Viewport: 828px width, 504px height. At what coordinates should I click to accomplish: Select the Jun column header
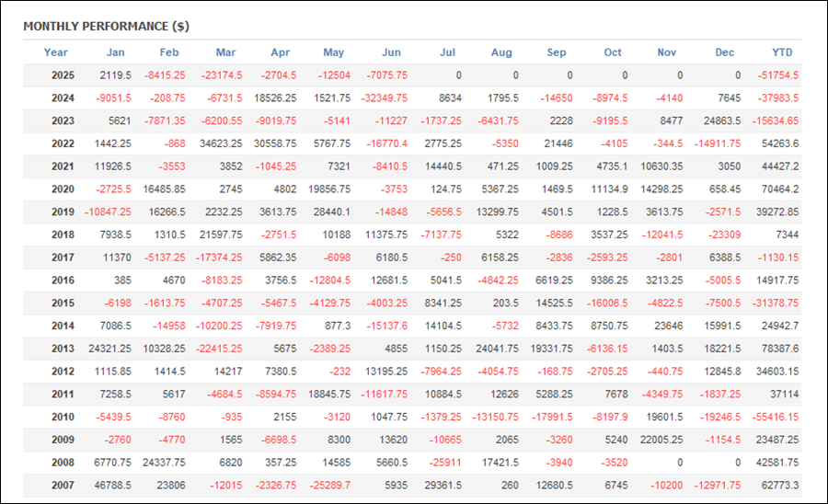point(391,52)
